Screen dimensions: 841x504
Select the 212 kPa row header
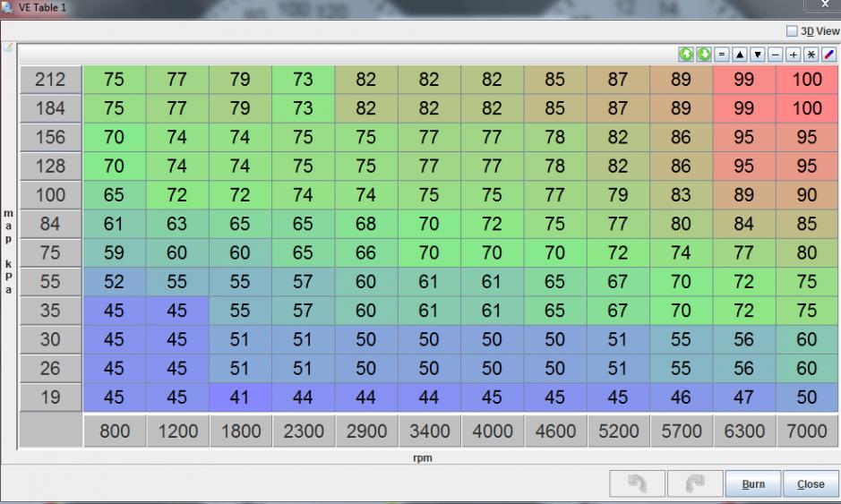(x=50, y=80)
